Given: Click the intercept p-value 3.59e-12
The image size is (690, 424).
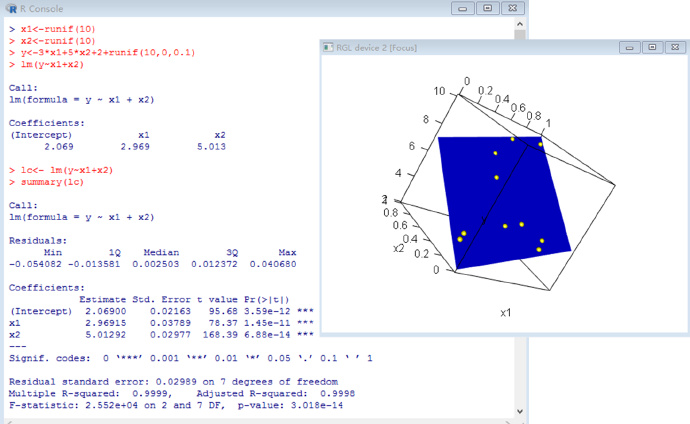Looking at the screenshot, I should 267,311.
